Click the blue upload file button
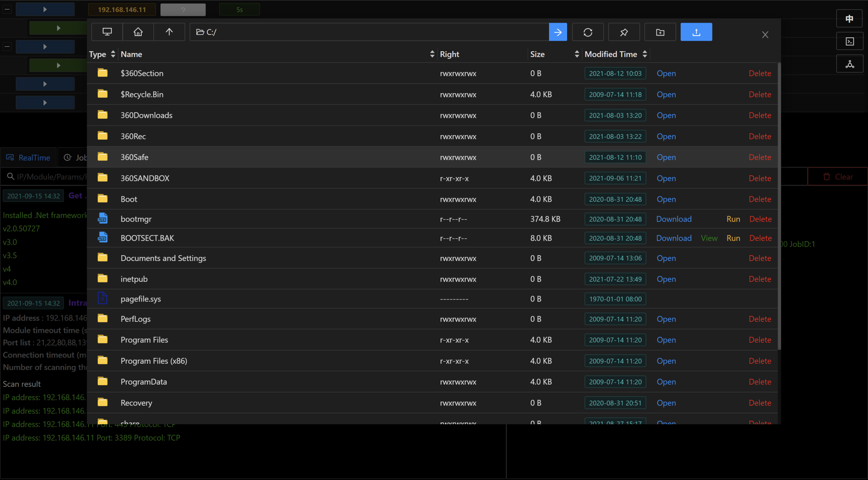This screenshot has width=868, height=480. (x=696, y=32)
